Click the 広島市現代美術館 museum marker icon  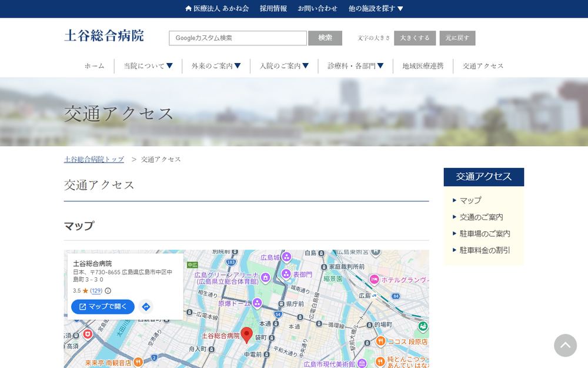(x=362, y=363)
